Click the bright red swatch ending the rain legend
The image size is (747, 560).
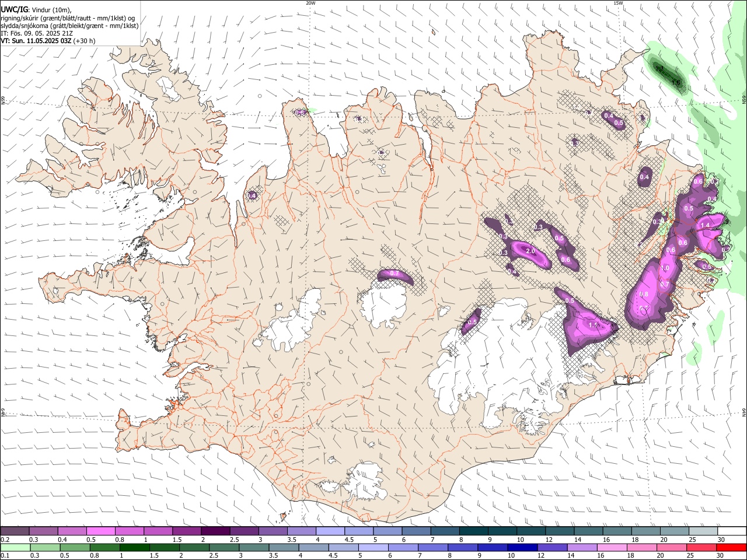click(x=731, y=548)
